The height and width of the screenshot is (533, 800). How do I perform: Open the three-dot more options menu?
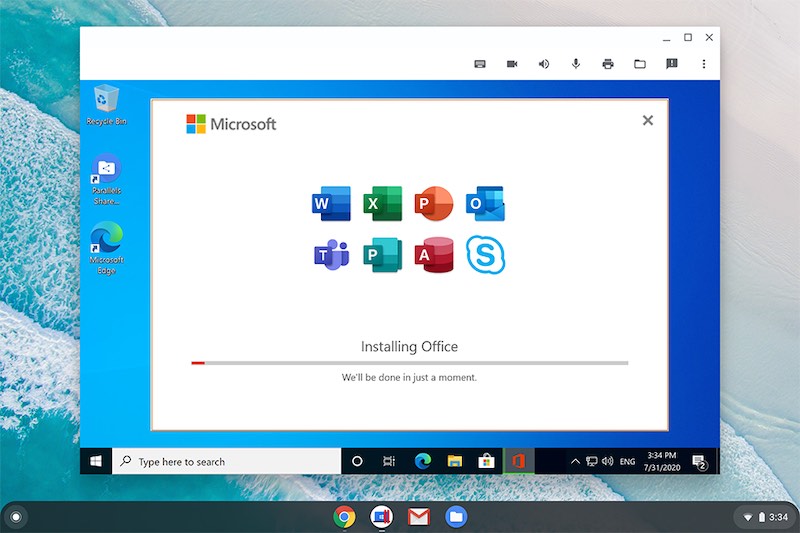(704, 64)
